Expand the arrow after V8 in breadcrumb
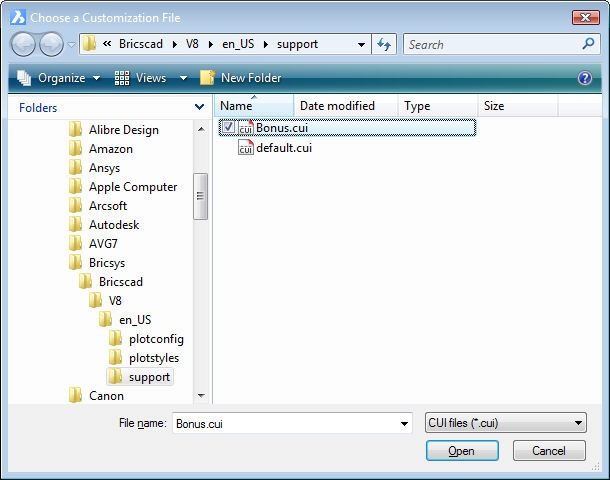Viewport: 610px width, 480px height. [211, 44]
